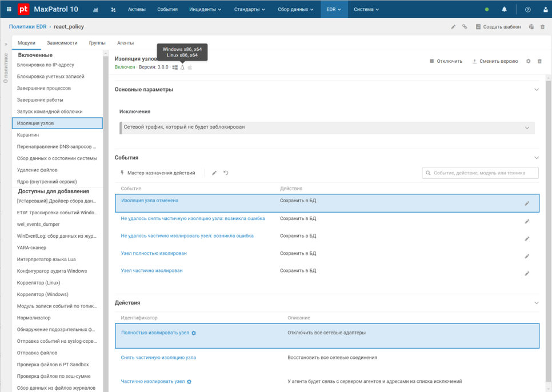This screenshot has width=552, height=392.
Task: Click the Windows platform icon
Action: tap(175, 67)
